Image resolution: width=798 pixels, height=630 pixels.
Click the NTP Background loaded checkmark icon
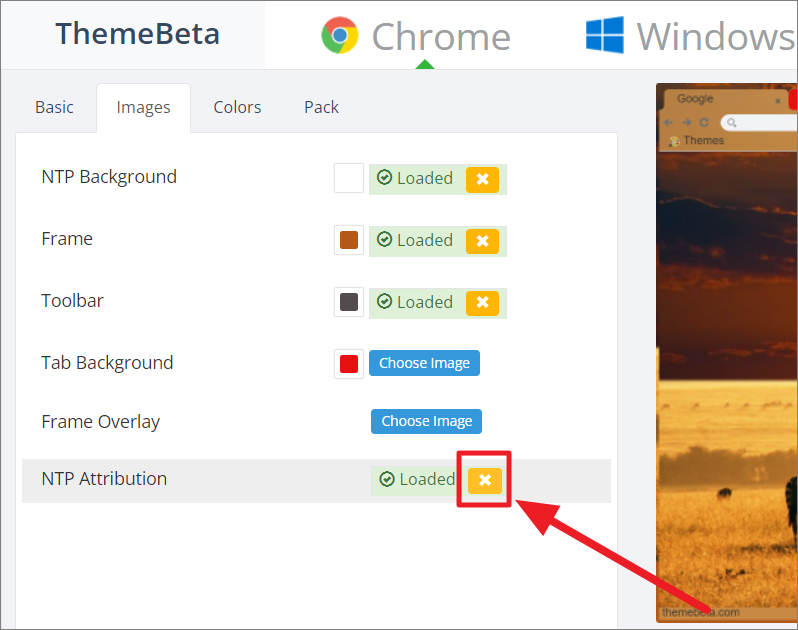[384, 178]
